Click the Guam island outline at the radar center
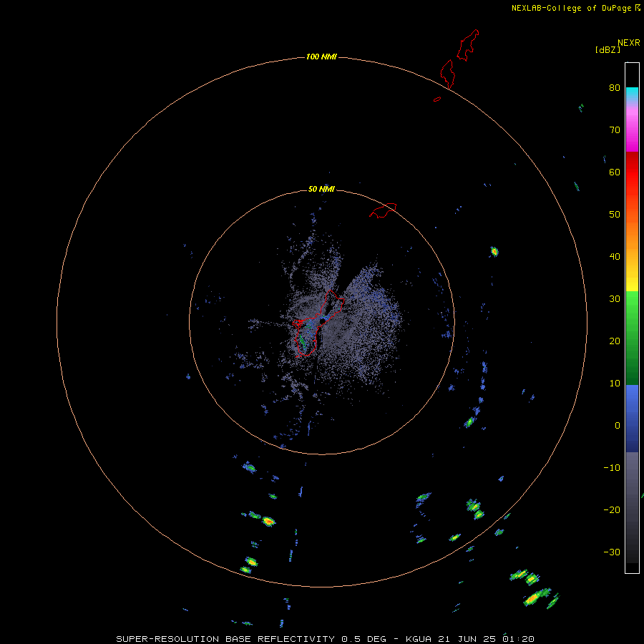The image size is (644, 644). pyautogui.click(x=318, y=323)
